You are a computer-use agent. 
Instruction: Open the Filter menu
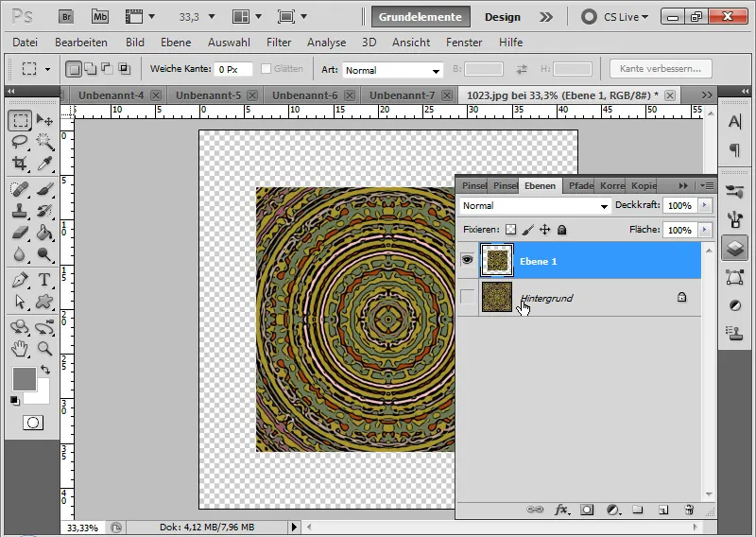point(279,43)
